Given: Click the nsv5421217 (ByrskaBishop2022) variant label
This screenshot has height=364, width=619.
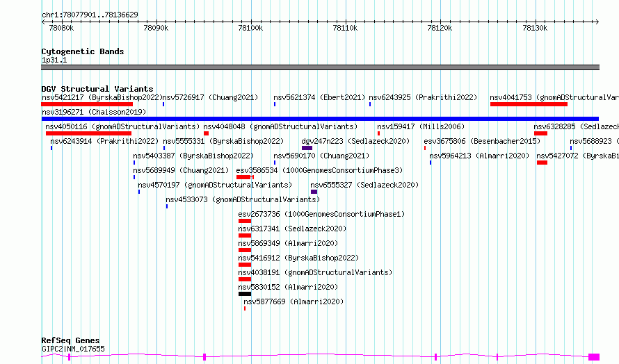Looking at the screenshot, I should pyautogui.click(x=102, y=97).
